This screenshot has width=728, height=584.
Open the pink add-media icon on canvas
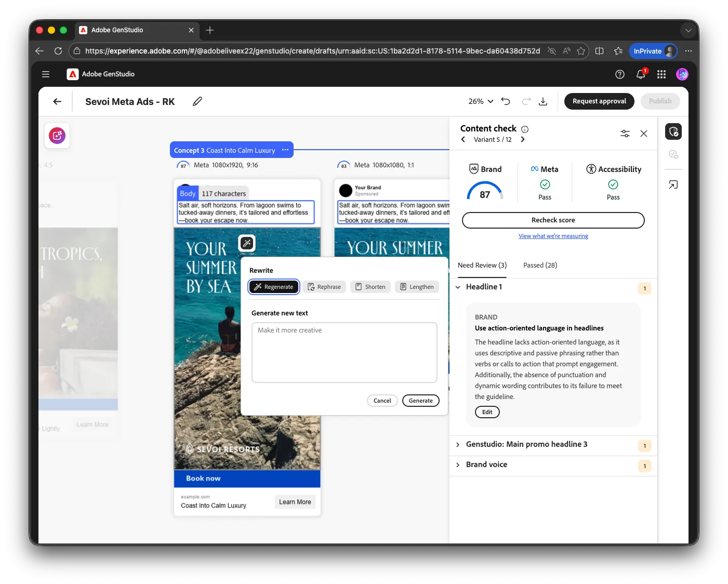(57, 136)
